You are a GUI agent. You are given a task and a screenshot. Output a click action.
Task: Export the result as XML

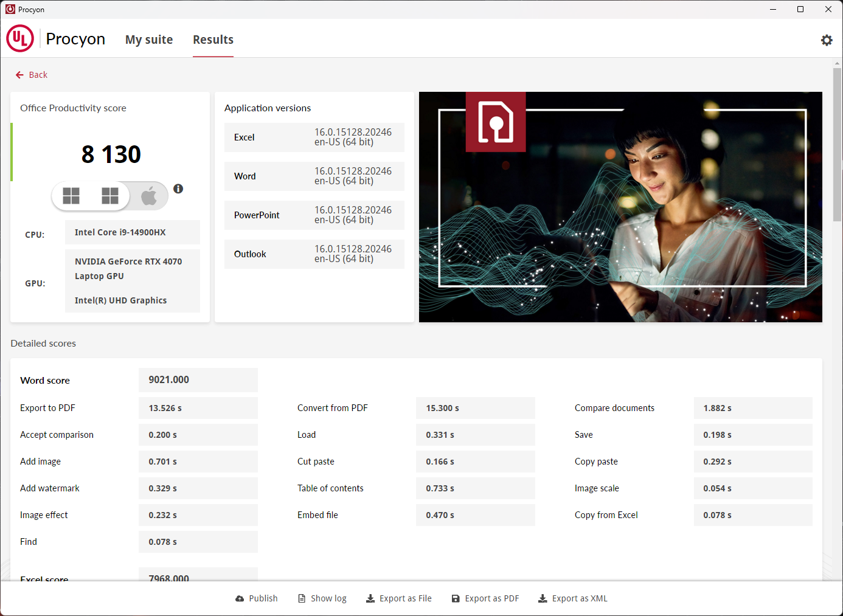pos(573,598)
